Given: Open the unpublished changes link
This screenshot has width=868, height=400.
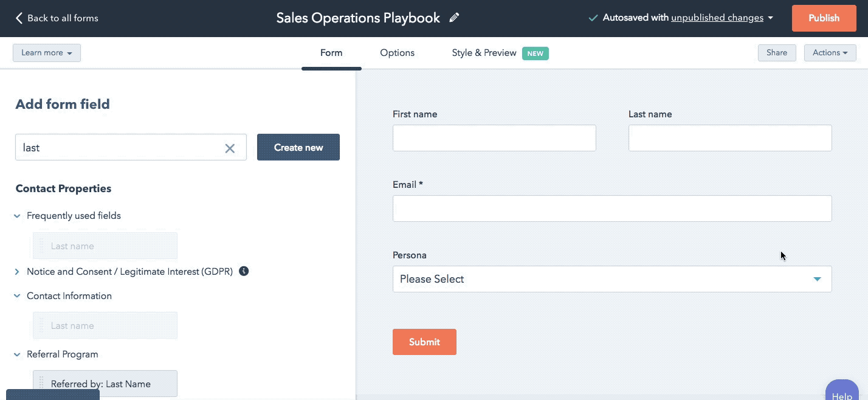Looking at the screenshot, I should click(x=717, y=18).
